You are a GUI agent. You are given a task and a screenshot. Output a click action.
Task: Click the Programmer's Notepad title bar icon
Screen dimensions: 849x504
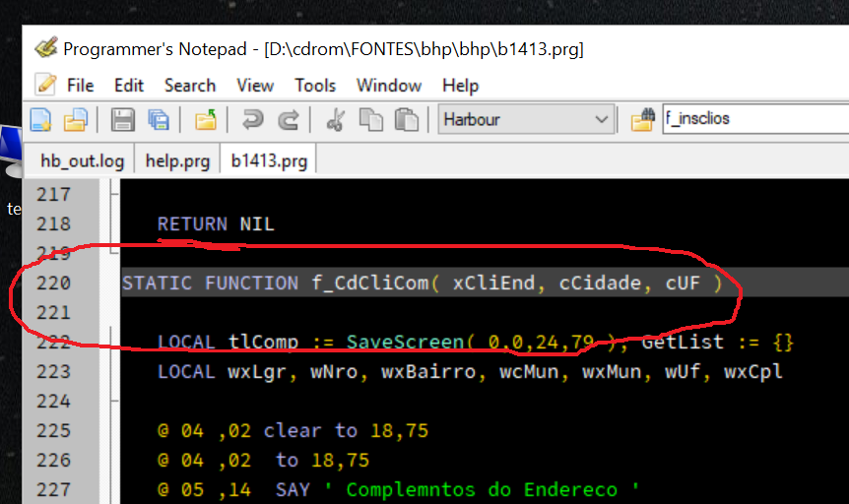pos(46,47)
